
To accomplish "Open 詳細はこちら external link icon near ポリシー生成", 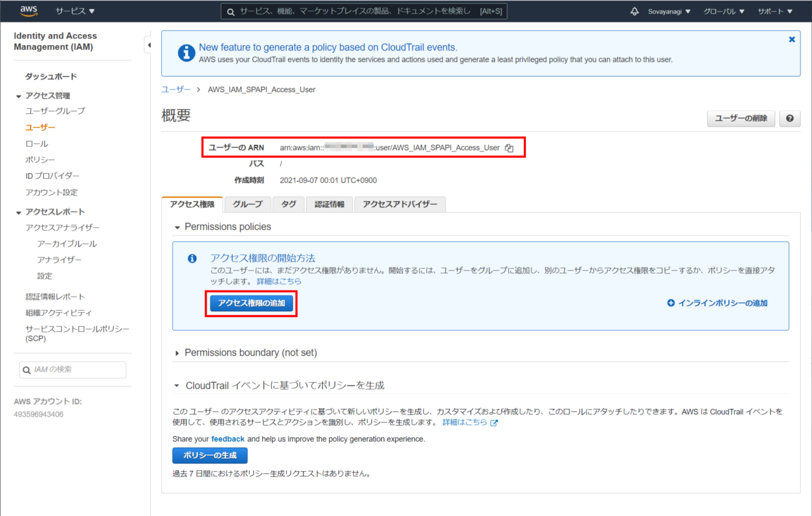I will click(494, 423).
